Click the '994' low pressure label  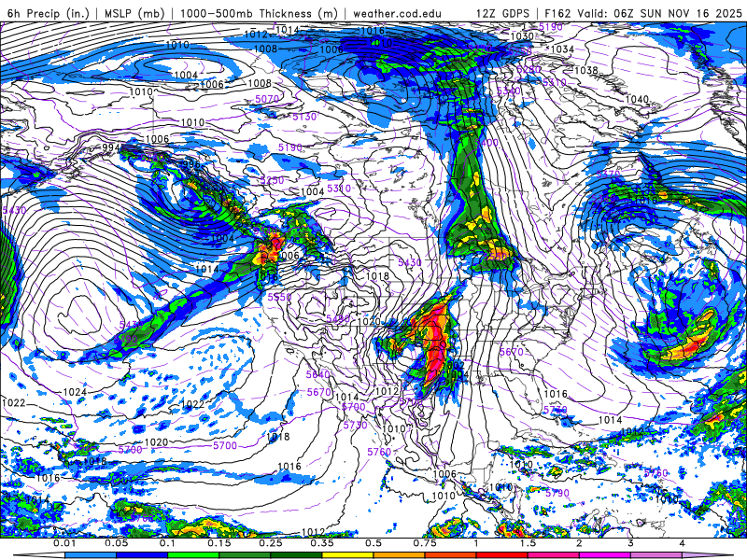111,147
